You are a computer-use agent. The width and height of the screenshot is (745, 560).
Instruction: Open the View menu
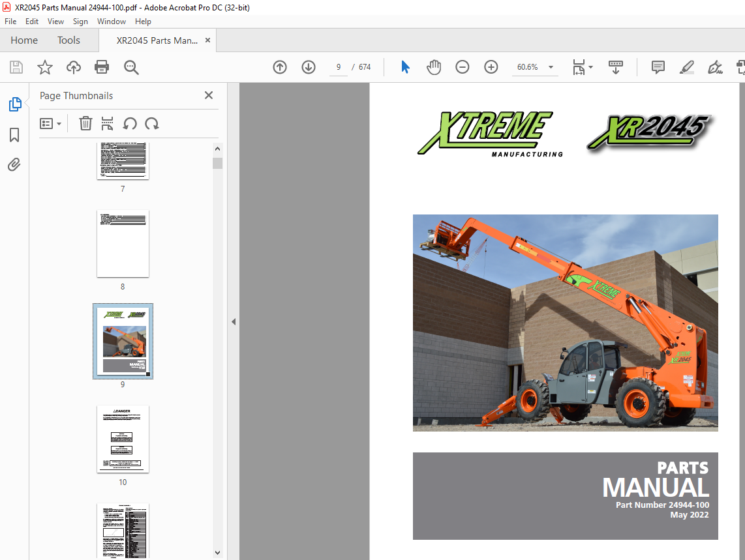(x=55, y=22)
